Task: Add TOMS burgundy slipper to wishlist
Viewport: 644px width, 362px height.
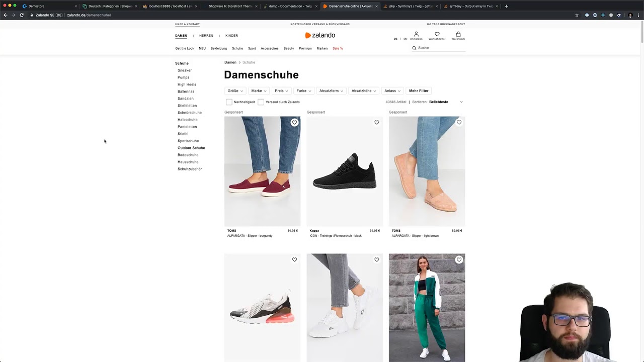Action: 294,122
